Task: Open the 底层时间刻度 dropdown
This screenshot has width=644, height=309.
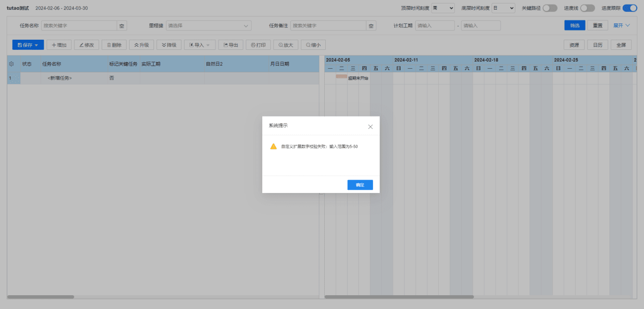Action: (503, 8)
